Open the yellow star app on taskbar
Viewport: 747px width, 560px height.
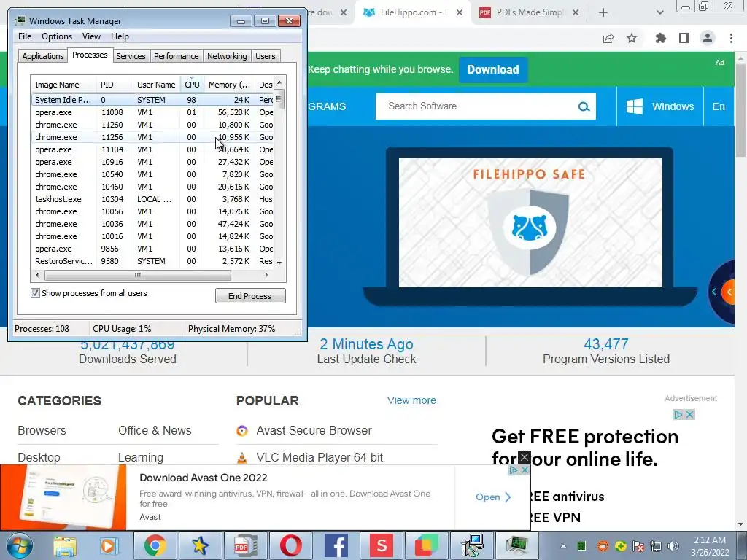click(200, 545)
